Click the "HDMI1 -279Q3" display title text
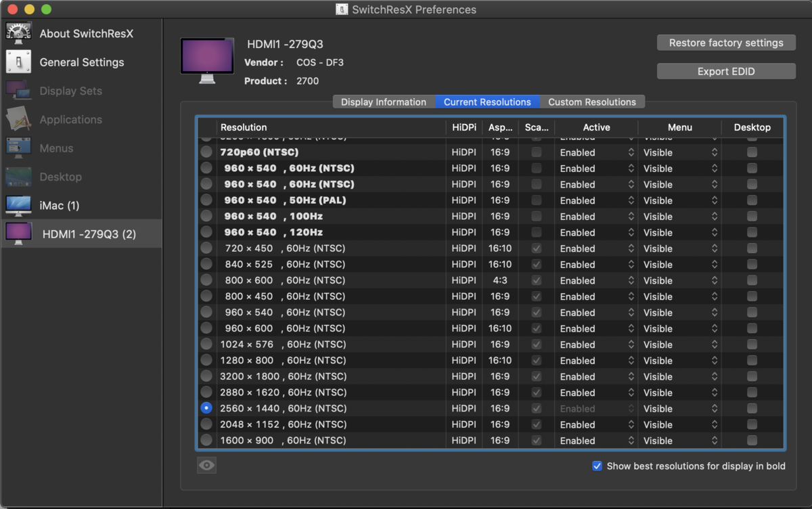This screenshot has height=509, width=812. [x=285, y=45]
